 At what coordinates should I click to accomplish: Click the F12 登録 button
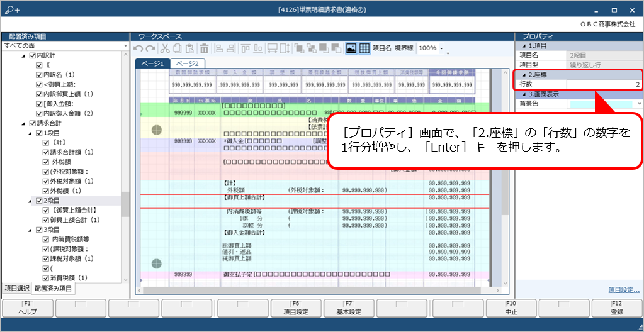click(x=617, y=307)
